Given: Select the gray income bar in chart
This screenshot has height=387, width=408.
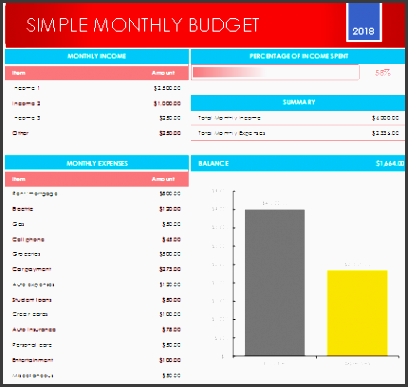Looking at the screenshot, I should (275, 283).
